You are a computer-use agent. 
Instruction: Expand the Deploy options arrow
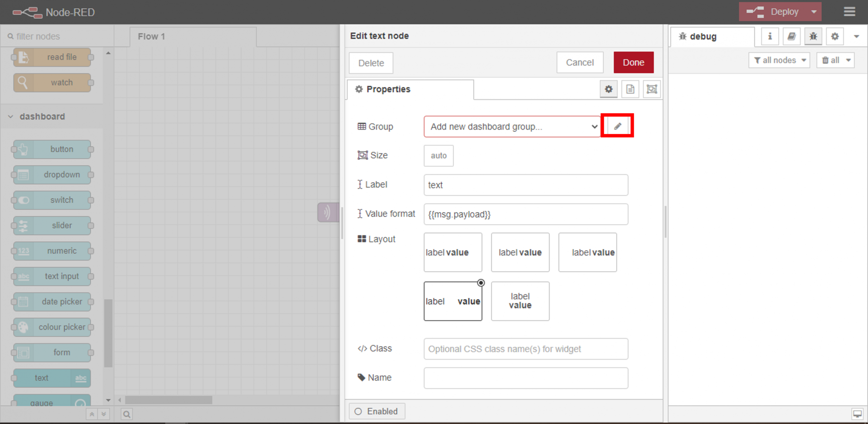click(814, 12)
